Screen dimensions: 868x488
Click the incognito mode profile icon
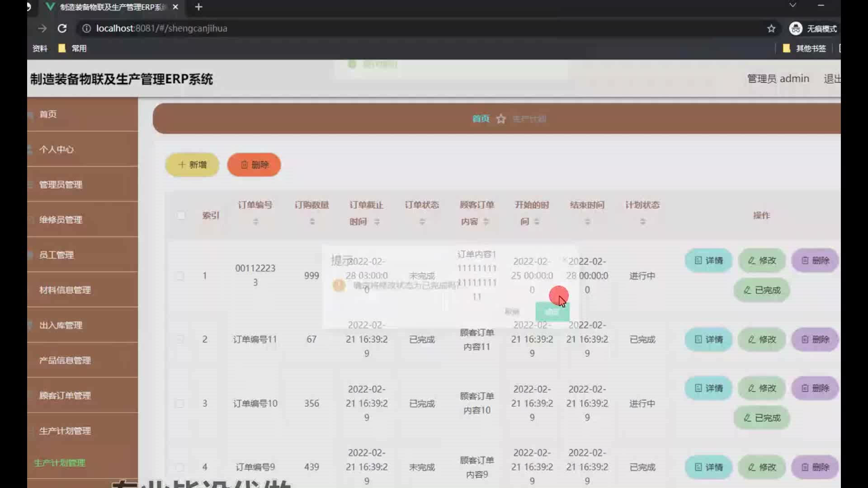coord(796,28)
